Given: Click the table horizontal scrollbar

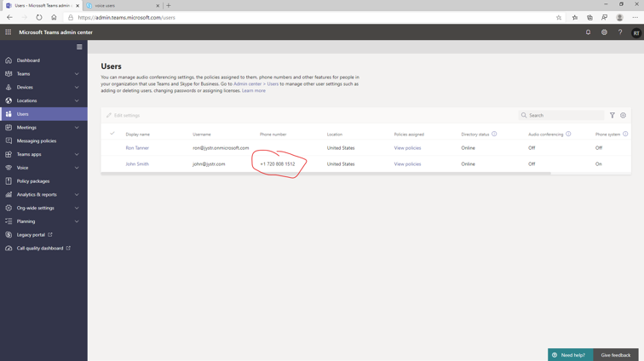Looking at the screenshot, I should point(325,174).
